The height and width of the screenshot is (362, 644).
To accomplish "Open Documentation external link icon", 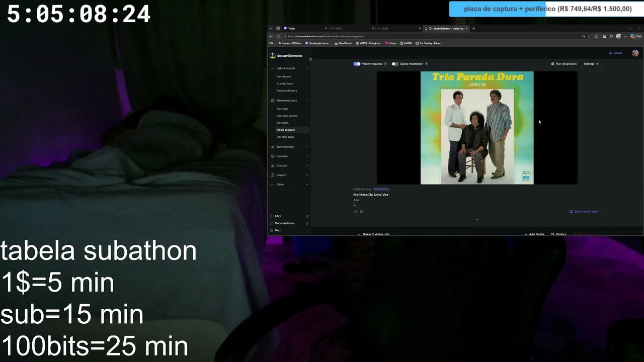I will (307, 223).
